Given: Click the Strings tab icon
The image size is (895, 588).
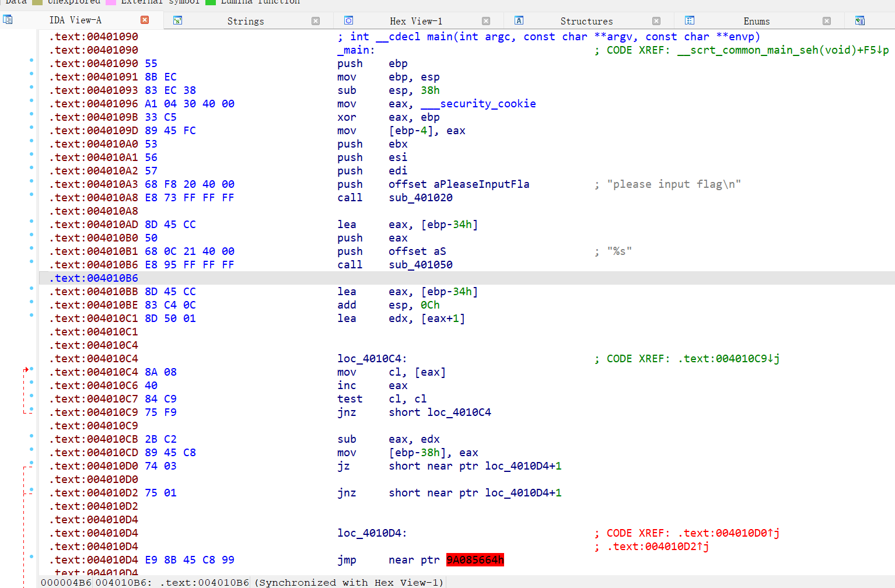Looking at the screenshot, I should click(x=178, y=21).
